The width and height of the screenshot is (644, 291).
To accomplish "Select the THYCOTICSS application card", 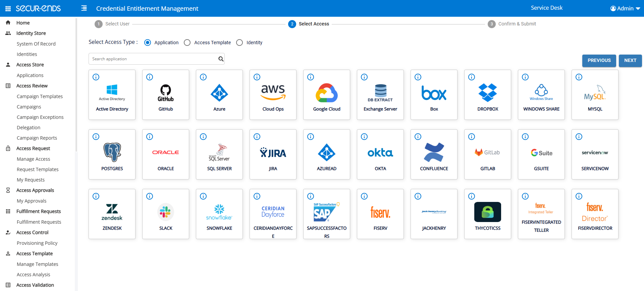I will [x=488, y=214].
